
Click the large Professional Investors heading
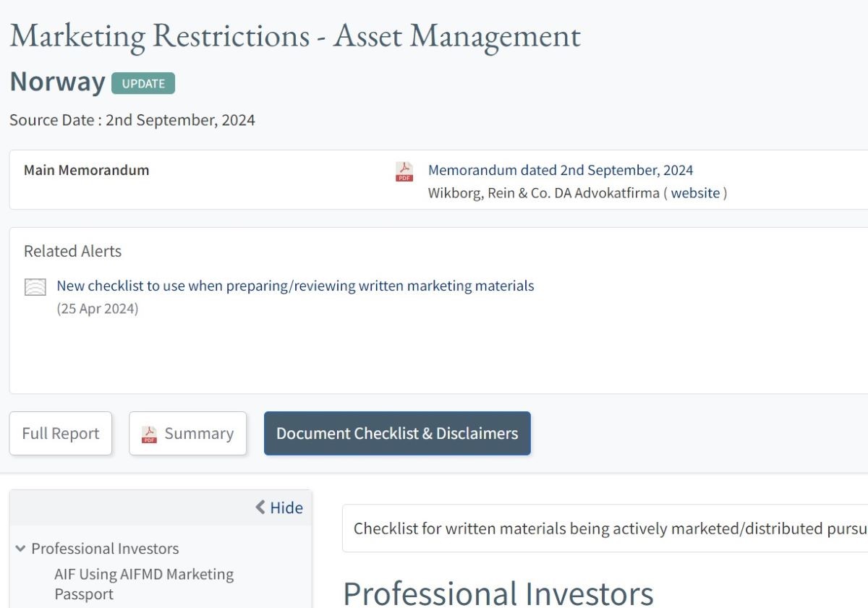(x=498, y=593)
